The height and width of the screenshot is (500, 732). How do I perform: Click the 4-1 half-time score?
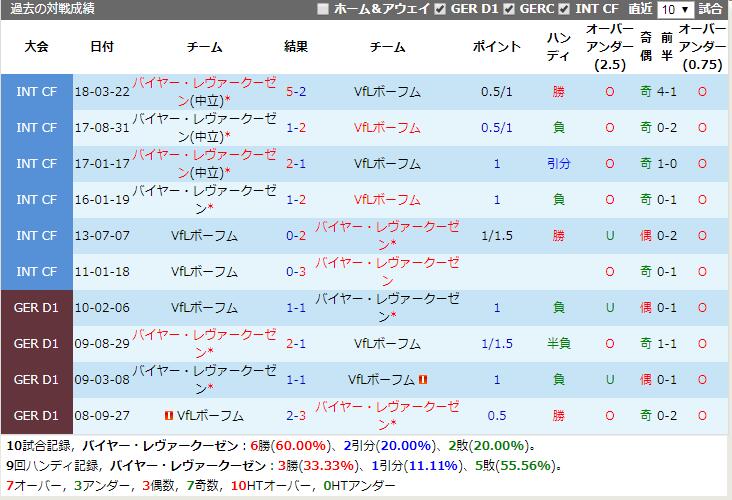pos(667,92)
